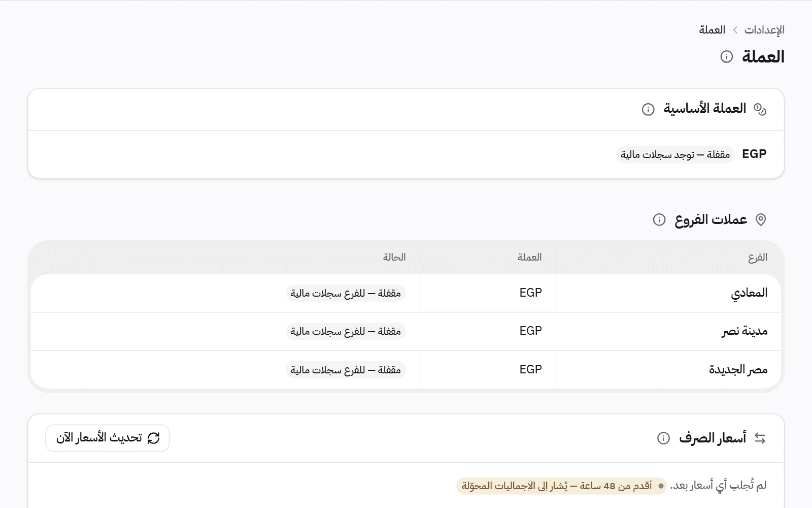Click العملة breadcrumb item
This screenshot has width=812, height=508.
point(712,30)
